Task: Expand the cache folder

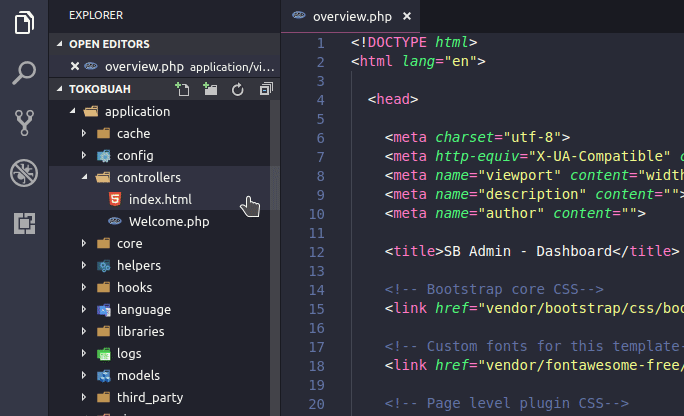Action: [x=133, y=133]
